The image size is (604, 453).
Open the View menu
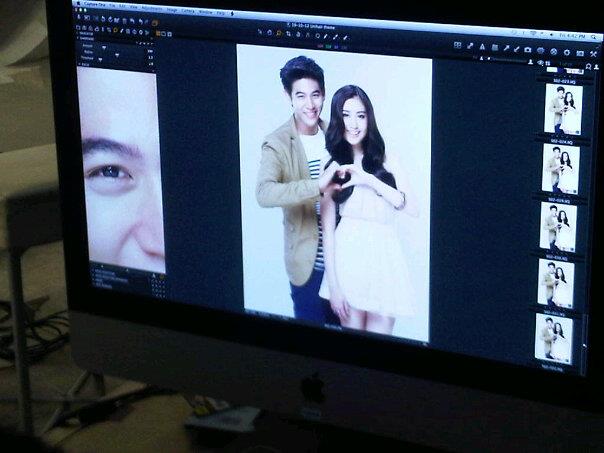133,7
